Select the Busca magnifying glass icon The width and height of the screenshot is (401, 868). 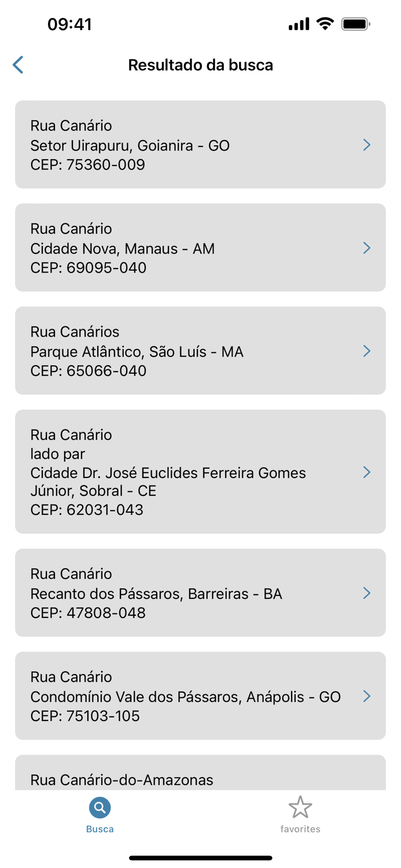click(99, 806)
